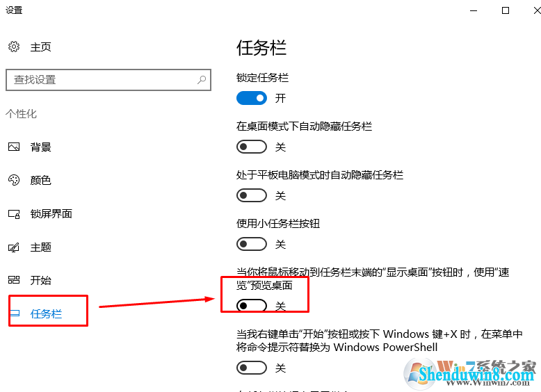Enable the peek preview desktop toggle

(252, 305)
